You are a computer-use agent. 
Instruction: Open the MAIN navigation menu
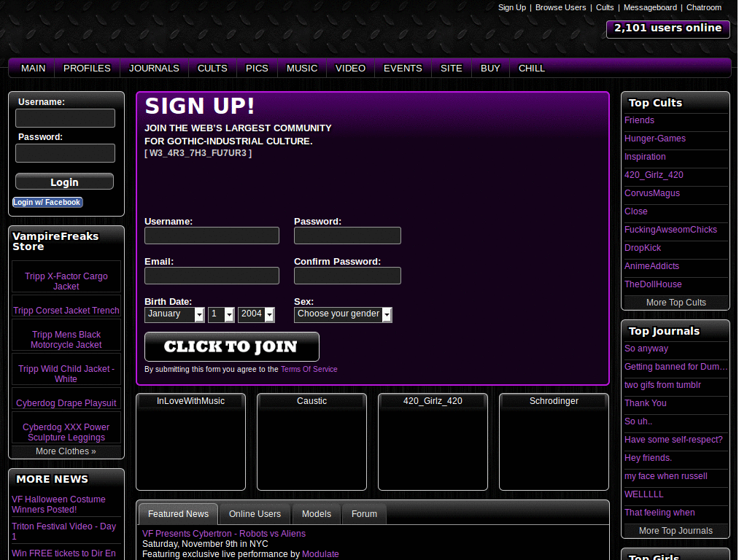click(34, 68)
